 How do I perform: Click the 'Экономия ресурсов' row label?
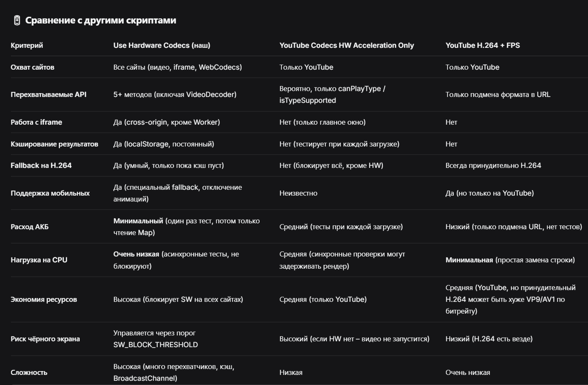[44, 299]
